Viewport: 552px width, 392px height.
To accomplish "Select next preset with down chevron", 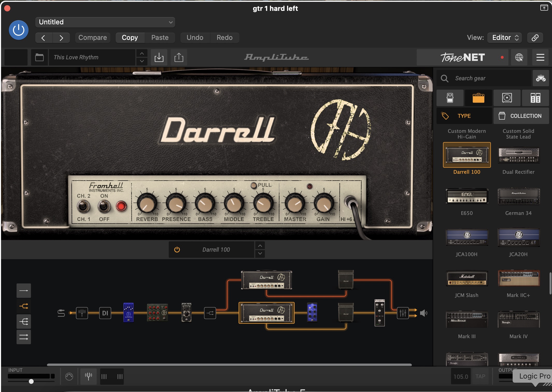I will pyautogui.click(x=142, y=61).
